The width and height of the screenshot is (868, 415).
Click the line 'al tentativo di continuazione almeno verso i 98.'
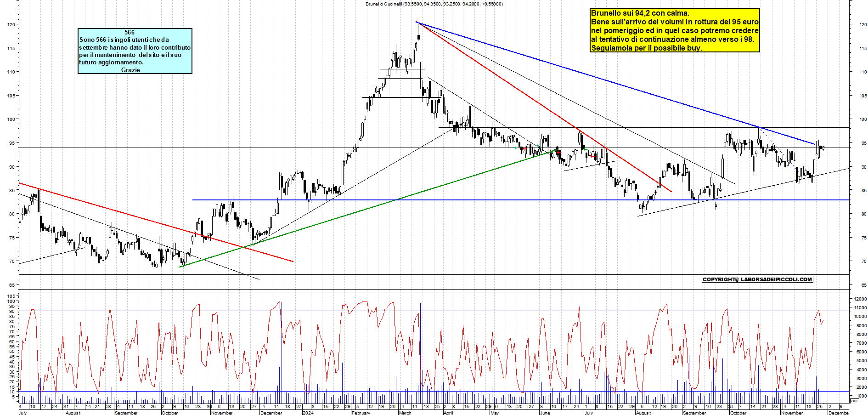[672, 39]
